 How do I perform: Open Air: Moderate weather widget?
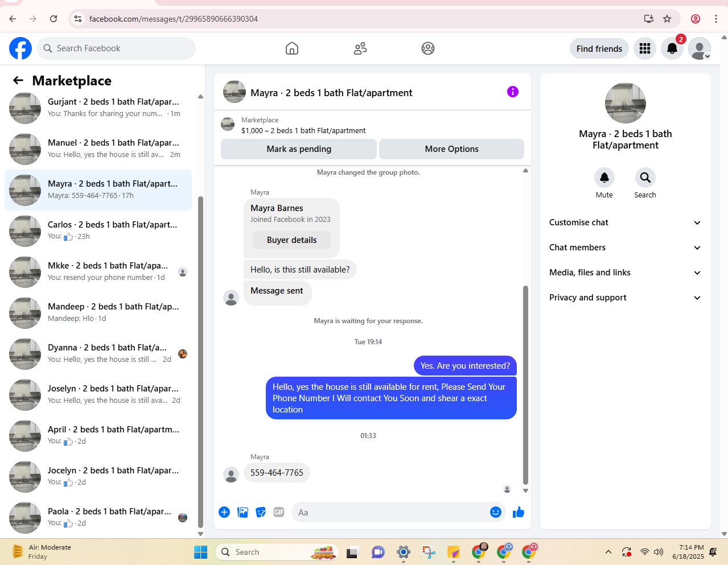click(x=42, y=552)
